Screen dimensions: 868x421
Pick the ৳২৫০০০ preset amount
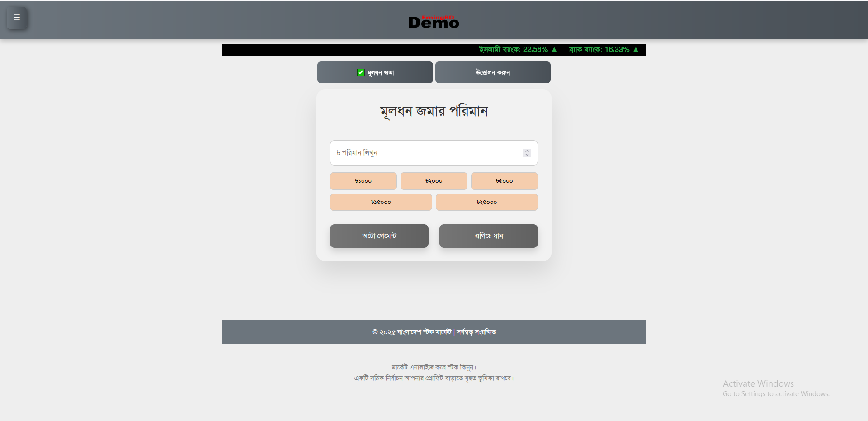pos(486,202)
